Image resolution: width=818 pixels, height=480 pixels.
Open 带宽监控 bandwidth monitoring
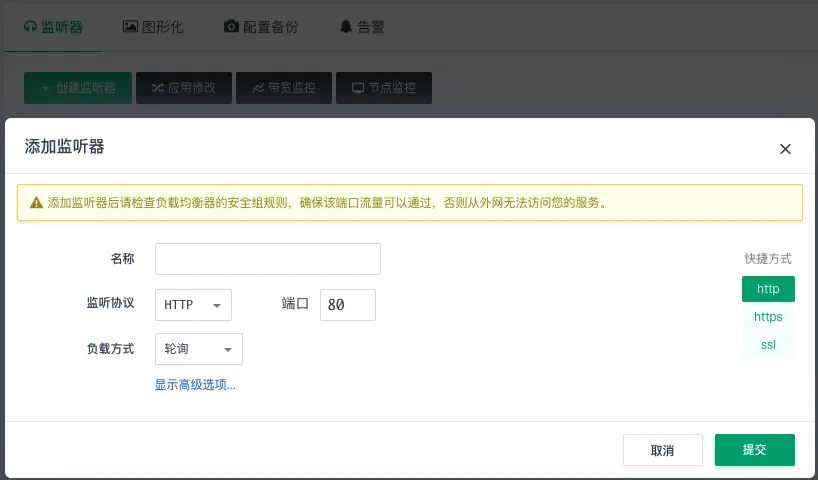(284, 88)
